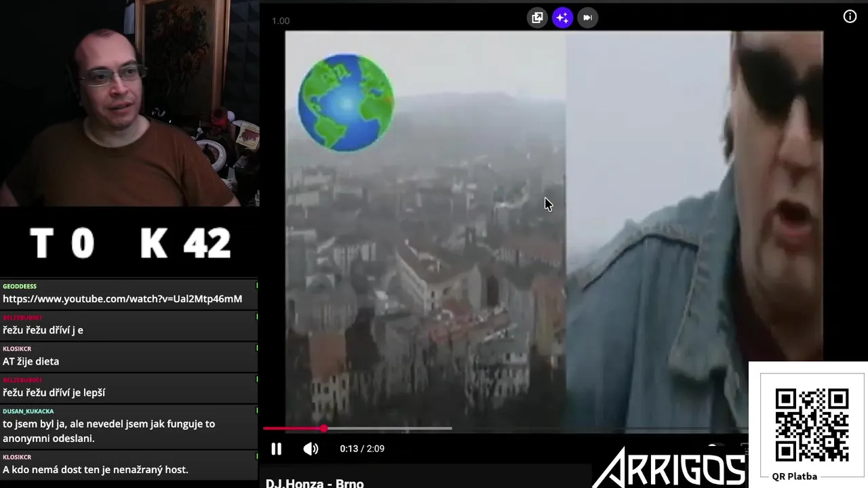Click the video progress bar scrubber
The width and height of the screenshot is (868, 488).
[324, 428]
